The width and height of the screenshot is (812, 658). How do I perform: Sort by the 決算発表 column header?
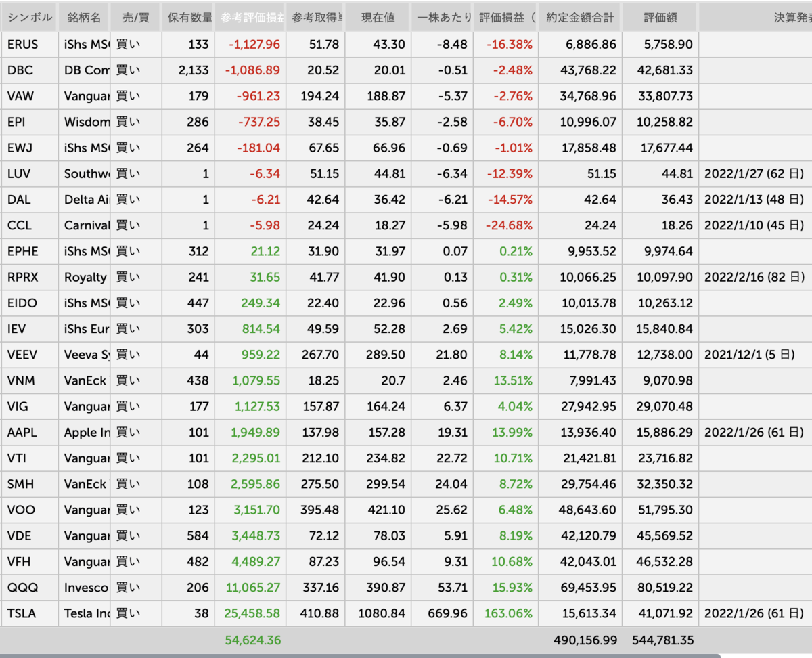click(755, 18)
